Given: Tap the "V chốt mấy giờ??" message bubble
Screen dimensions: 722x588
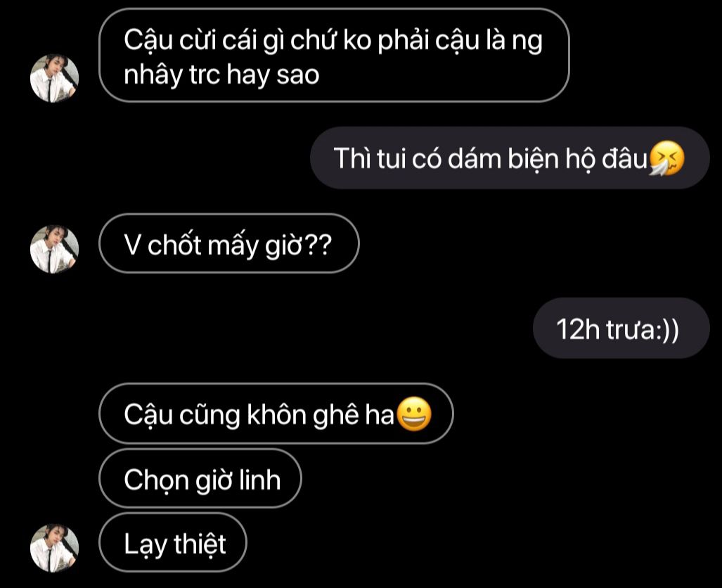Looking at the screenshot, I should tap(229, 243).
